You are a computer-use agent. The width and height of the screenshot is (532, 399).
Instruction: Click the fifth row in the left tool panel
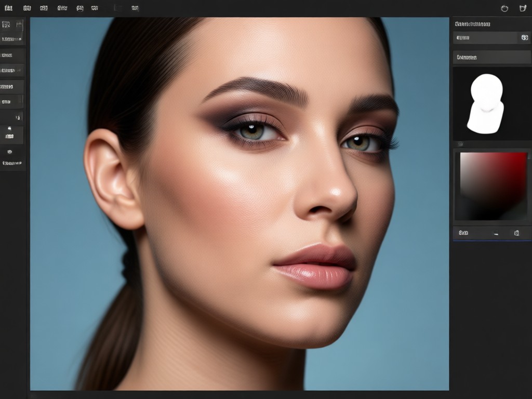11,87
